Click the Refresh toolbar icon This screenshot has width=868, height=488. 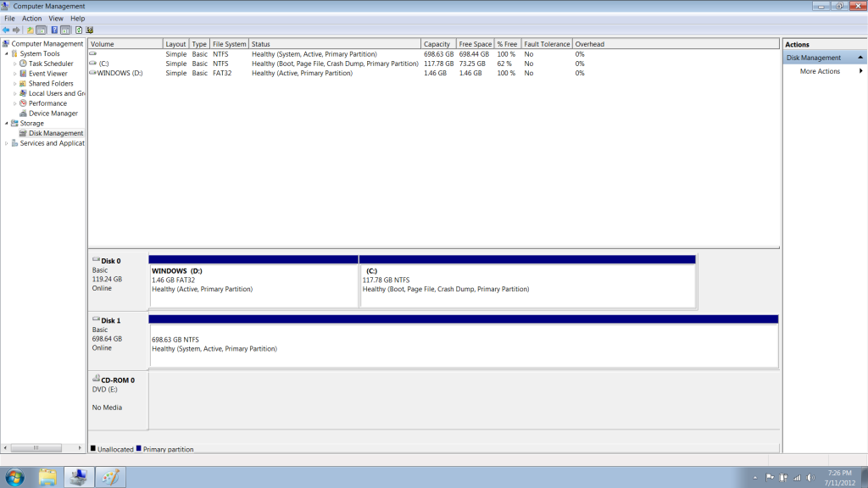click(x=79, y=30)
